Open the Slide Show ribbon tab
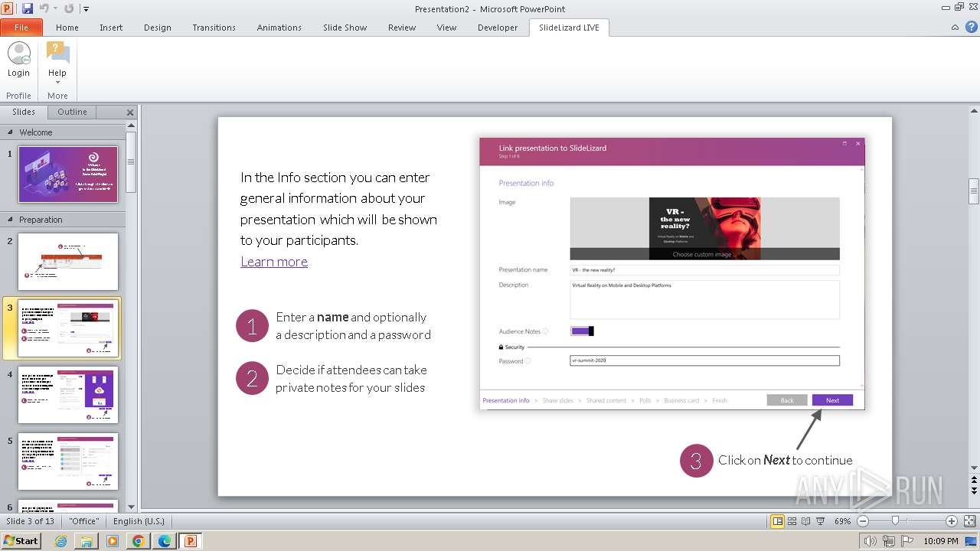The image size is (980, 551). click(x=345, y=28)
